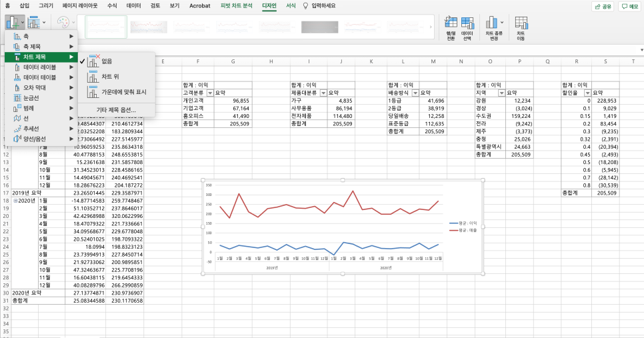Open the 축 submenu item
Image resolution: width=644 pixels, height=338 pixels.
point(41,36)
